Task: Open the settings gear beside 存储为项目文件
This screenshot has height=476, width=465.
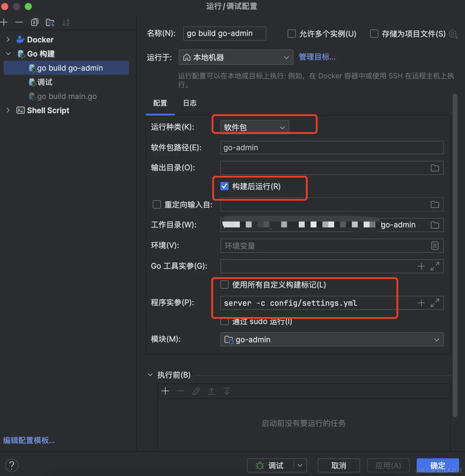Action: click(453, 34)
